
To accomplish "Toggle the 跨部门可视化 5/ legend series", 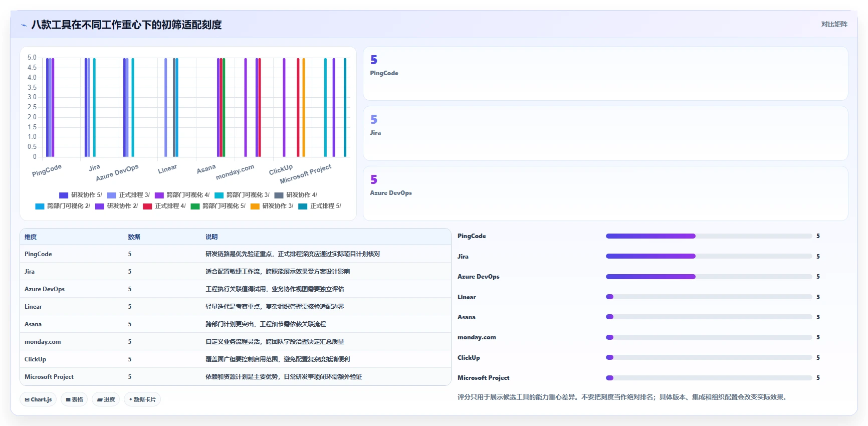I will (218, 206).
